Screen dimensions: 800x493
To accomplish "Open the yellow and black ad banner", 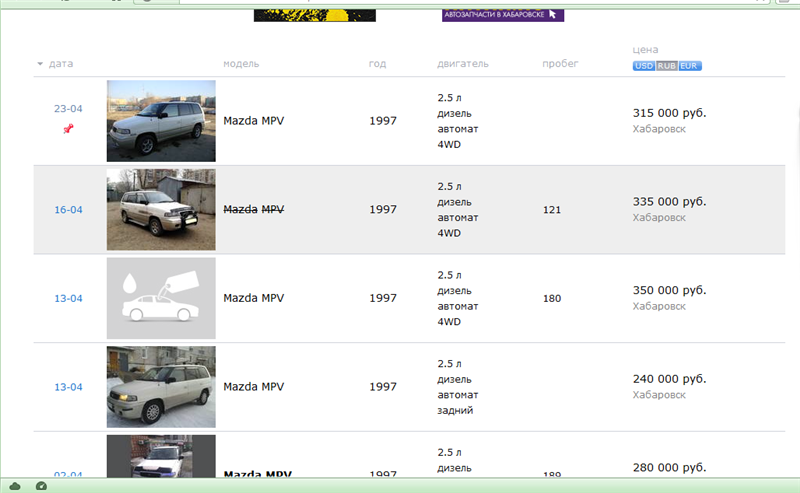I will (315, 15).
